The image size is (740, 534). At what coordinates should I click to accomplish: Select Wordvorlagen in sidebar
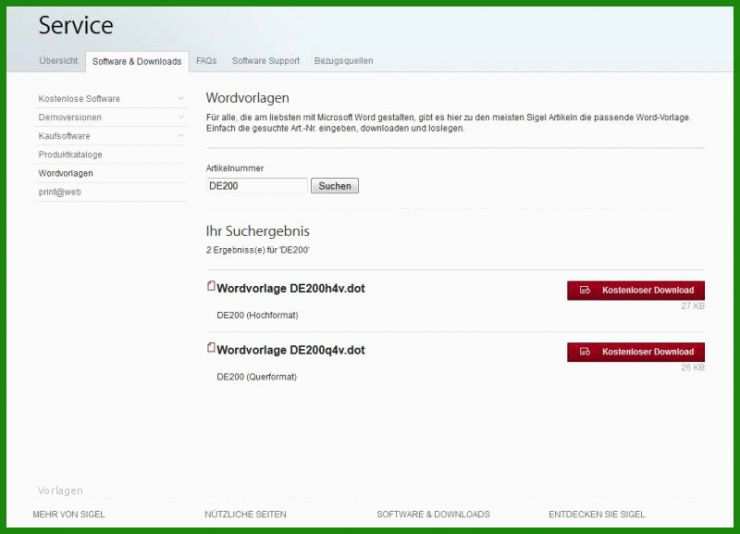pos(66,173)
